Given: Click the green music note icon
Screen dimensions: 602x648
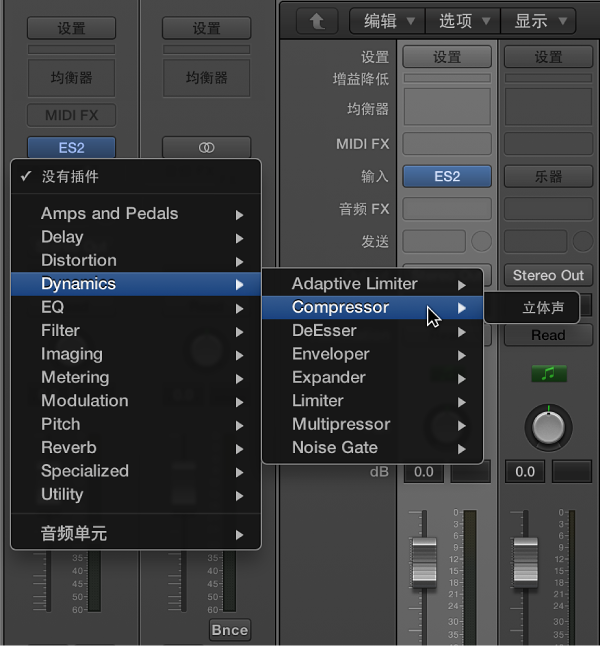Looking at the screenshot, I should (548, 374).
